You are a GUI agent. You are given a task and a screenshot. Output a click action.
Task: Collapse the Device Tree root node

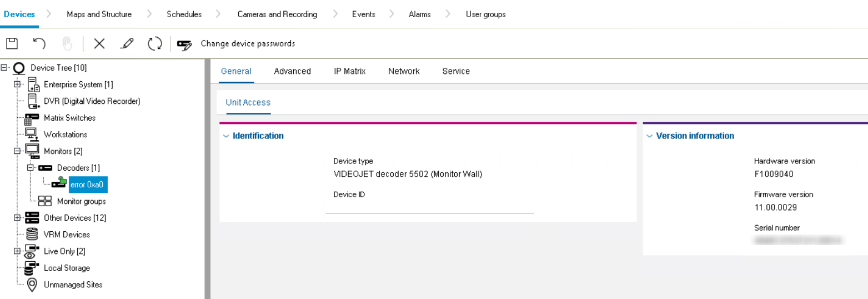point(4,68)
